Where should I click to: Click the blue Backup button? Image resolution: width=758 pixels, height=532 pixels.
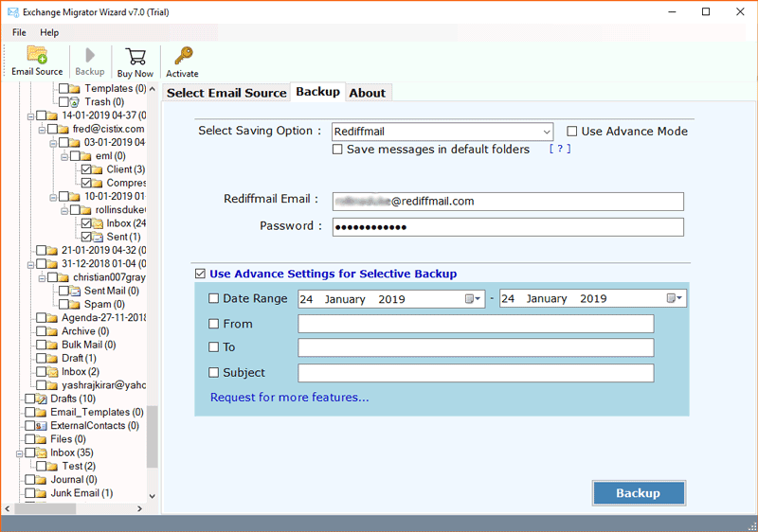click(x=639, y=493)
